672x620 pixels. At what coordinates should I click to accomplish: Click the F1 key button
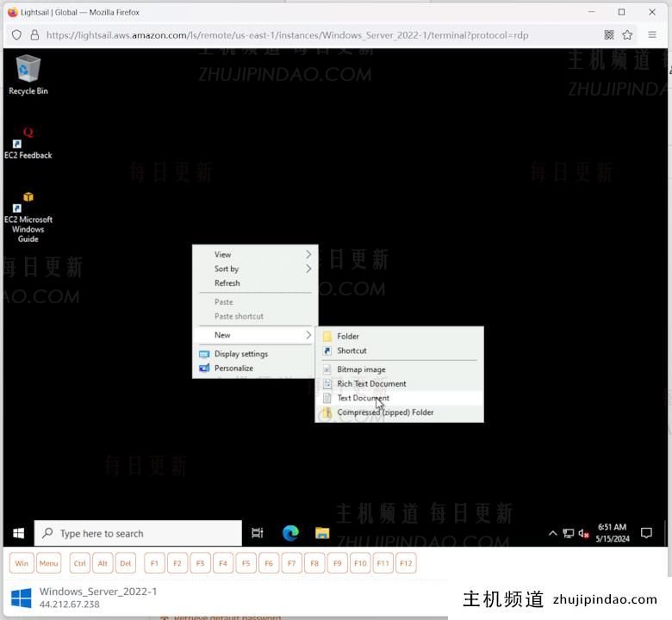click(154, 563)
